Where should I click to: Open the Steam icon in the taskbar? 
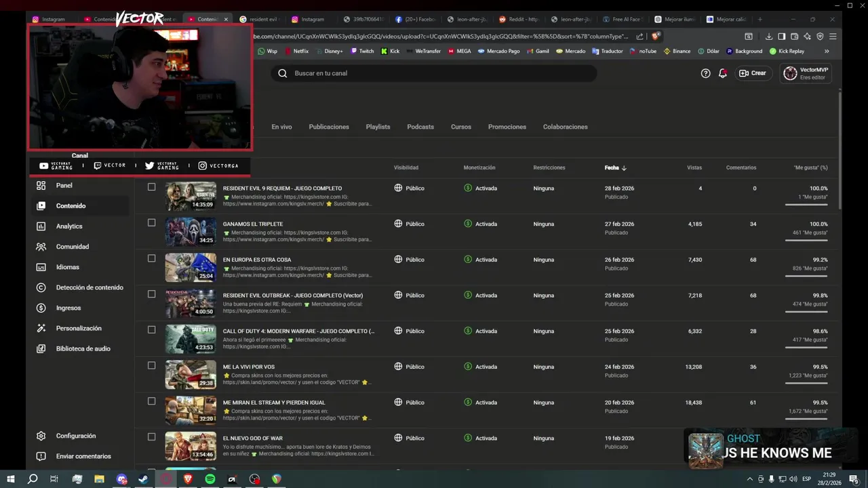coord(144,479)
